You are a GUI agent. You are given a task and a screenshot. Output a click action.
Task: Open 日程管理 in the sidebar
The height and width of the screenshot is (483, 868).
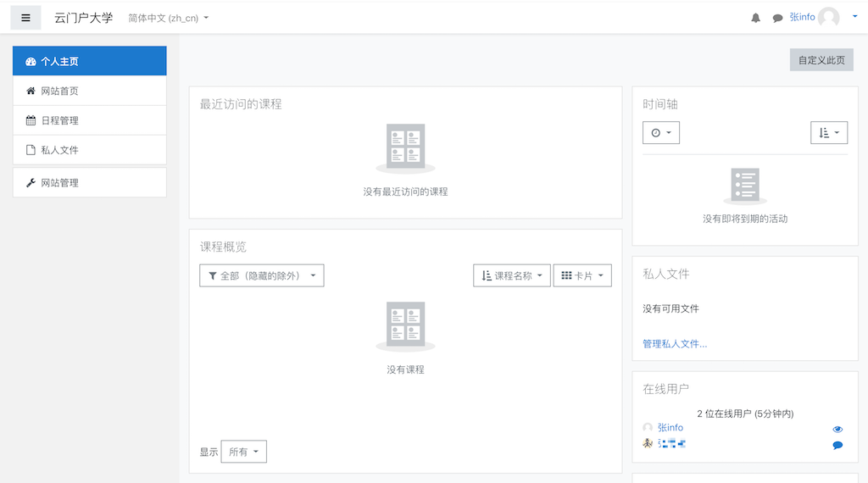click(90, 120)
